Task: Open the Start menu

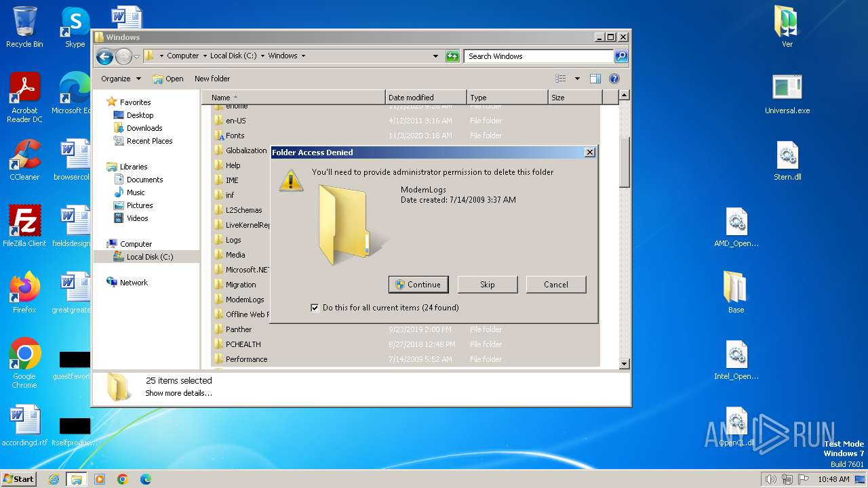Action: click(18, 479)
